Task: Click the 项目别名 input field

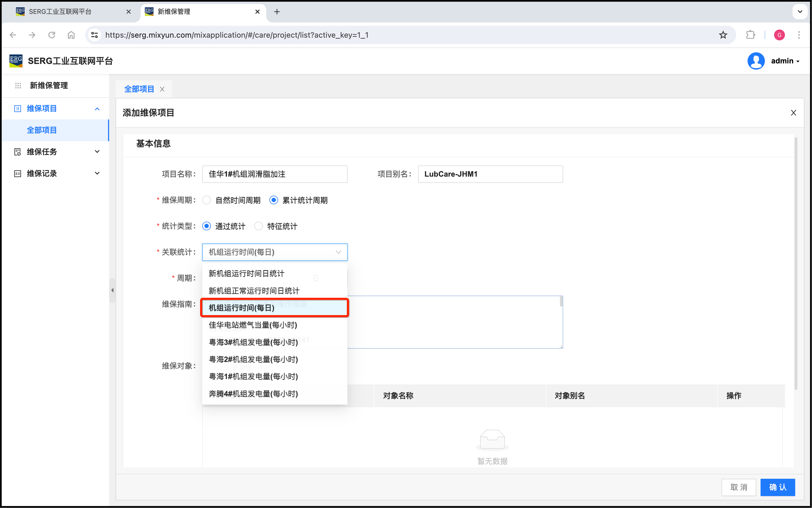Action: pos(490,174)
